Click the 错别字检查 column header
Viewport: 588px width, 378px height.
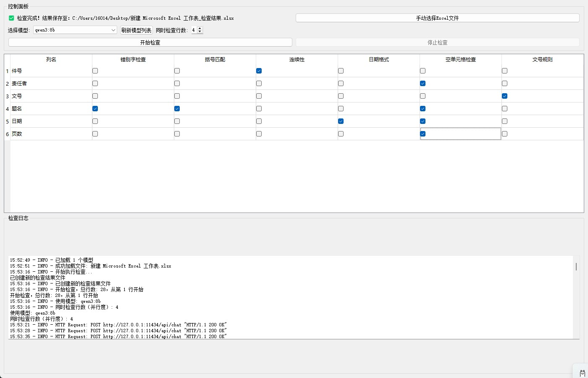coord(133,60)
